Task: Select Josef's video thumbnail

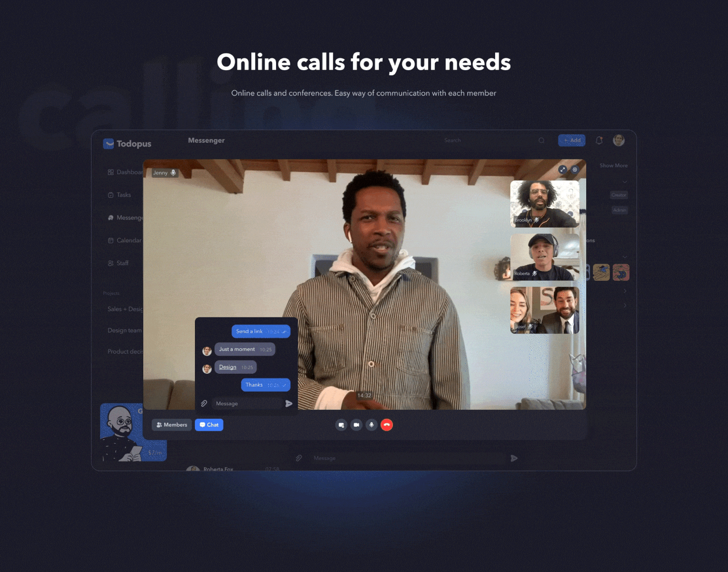Action: point(545,310)
